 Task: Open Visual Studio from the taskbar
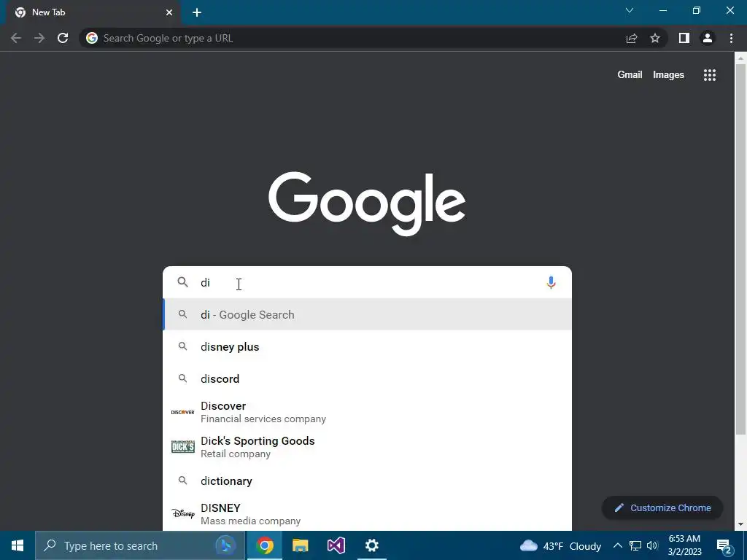(x=336, y=545)
